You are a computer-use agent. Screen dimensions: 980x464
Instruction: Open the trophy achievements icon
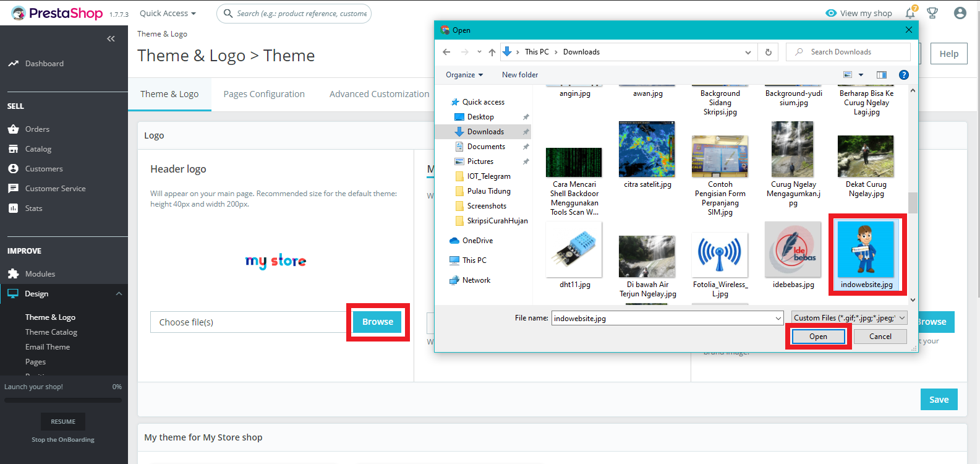point(932,13)
